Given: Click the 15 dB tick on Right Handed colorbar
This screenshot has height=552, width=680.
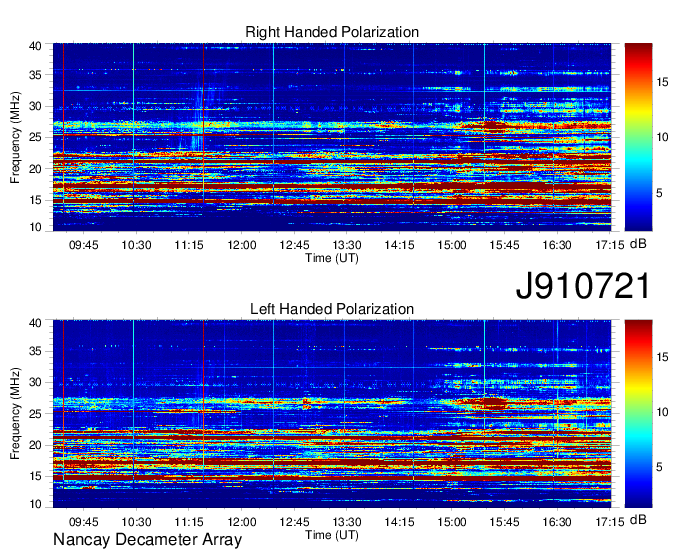Looking at the screenshot, I should (x=662, y=82).
